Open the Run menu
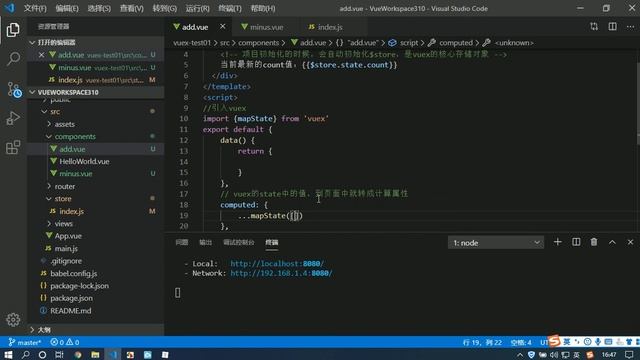 (x=197, y=8)
